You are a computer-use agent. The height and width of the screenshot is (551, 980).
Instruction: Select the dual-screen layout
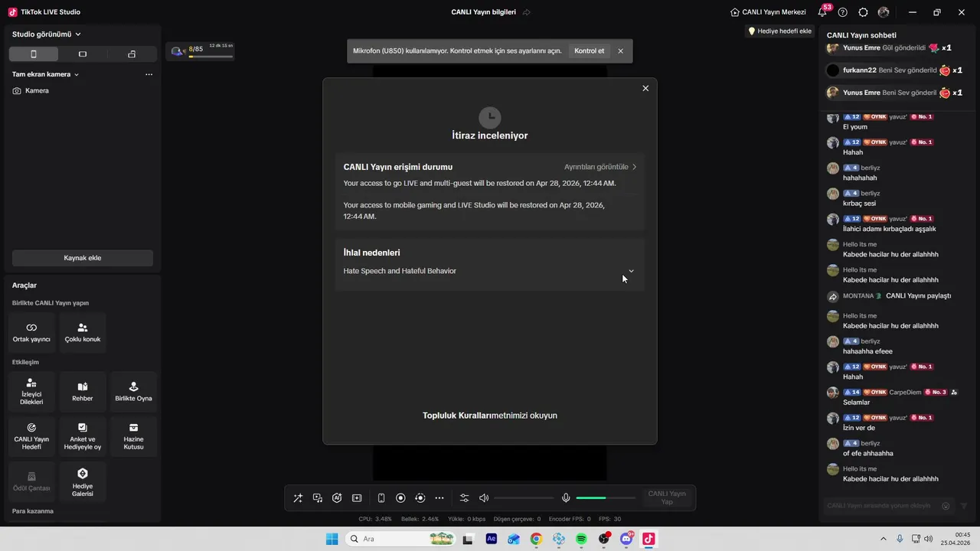(x=132, y=54)
